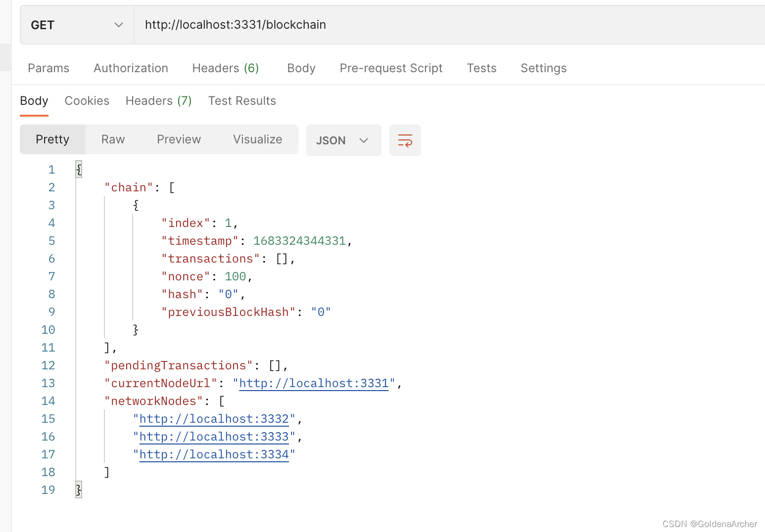Open the Params request tab

pyautogui.click(x=48, y=68)
